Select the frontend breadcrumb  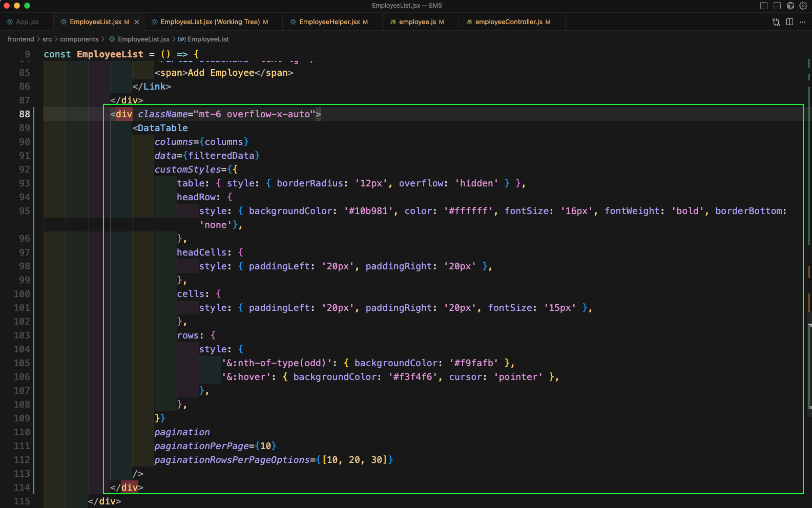click(21, 39)
